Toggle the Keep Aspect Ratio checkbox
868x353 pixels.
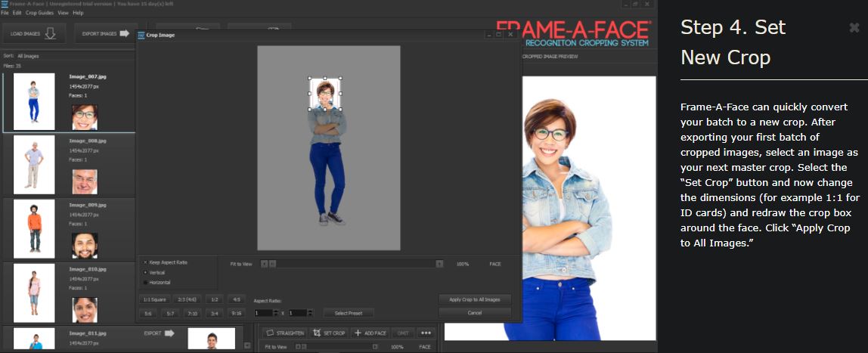click(x=146, y=262)
